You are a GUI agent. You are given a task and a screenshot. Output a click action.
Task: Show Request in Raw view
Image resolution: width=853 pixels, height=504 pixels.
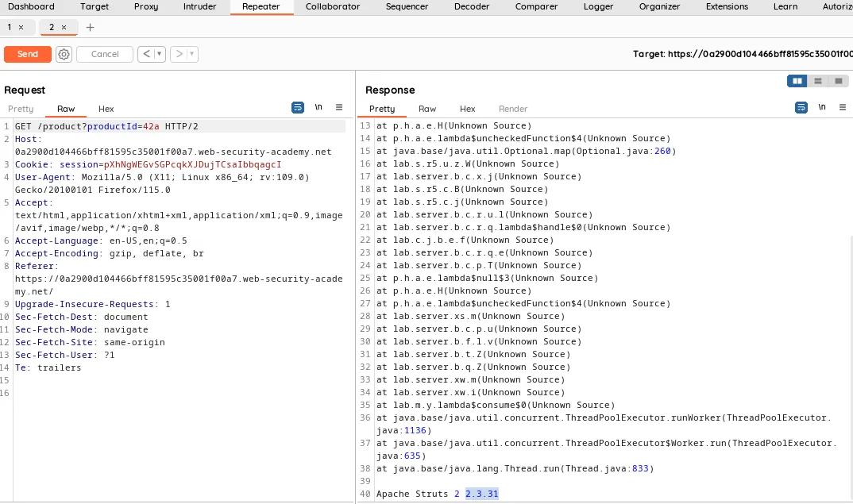point(66,109)
